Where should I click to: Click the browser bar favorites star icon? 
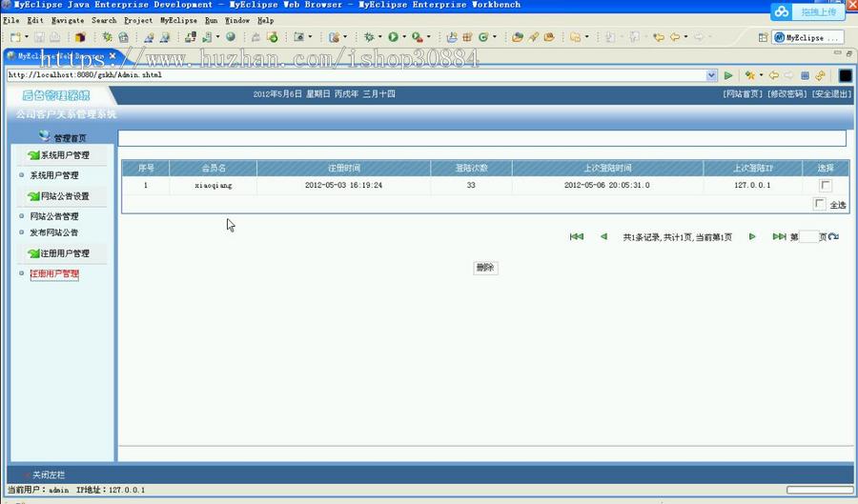(749, 75)
